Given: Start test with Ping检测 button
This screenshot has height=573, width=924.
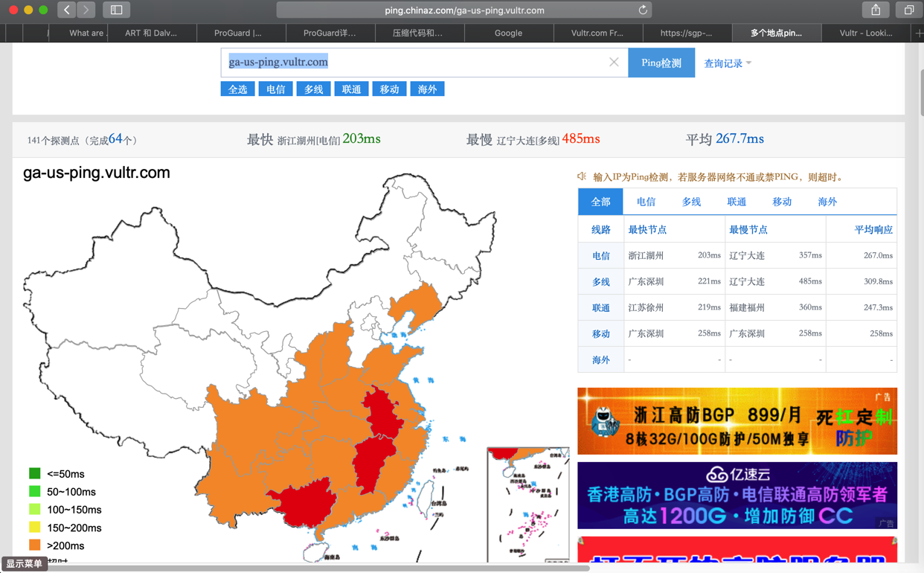Looking at the screenshot, I should click(661, 63).
